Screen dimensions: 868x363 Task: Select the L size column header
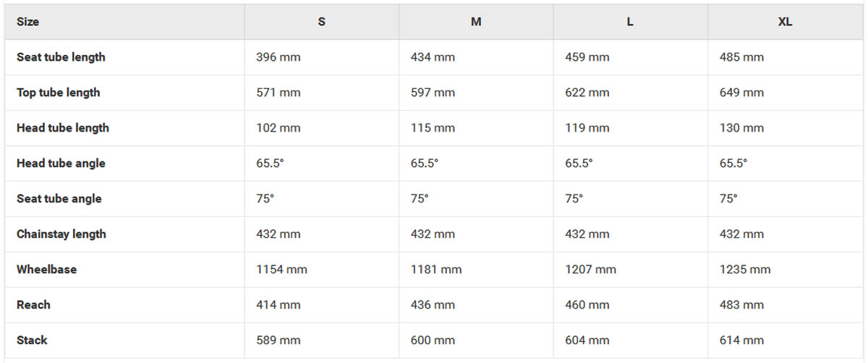point(630,22)
